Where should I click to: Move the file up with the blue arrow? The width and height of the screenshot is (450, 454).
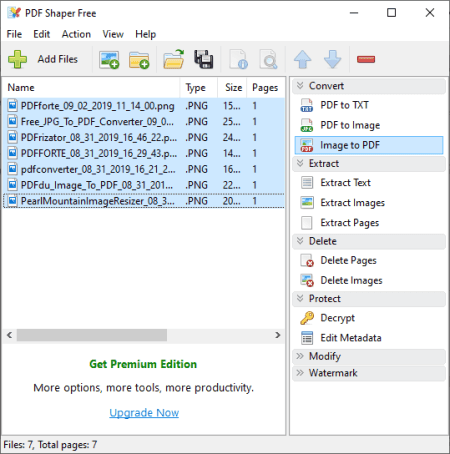[x=303, y=59]
